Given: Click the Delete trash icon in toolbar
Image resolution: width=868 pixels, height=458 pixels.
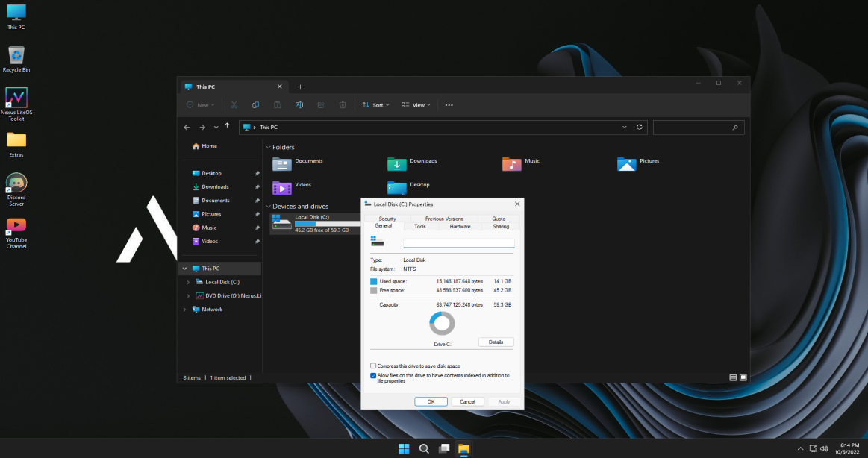Looking at the screenshot, I should coord(343,105).
